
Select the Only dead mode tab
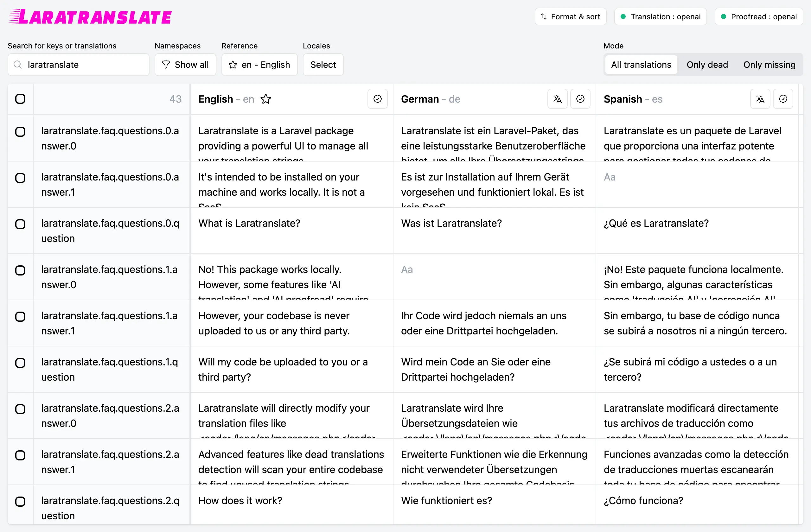pos(707,64)
